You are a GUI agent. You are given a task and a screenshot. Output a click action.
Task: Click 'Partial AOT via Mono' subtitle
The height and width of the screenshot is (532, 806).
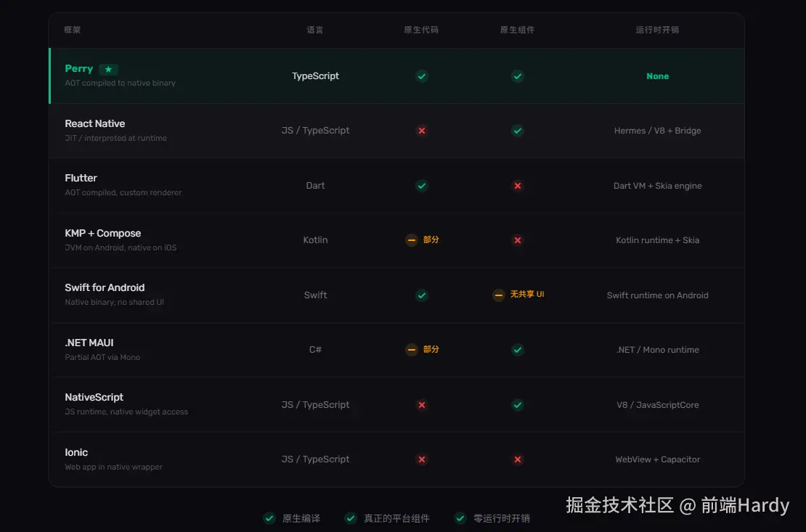[x=102, y=356]
